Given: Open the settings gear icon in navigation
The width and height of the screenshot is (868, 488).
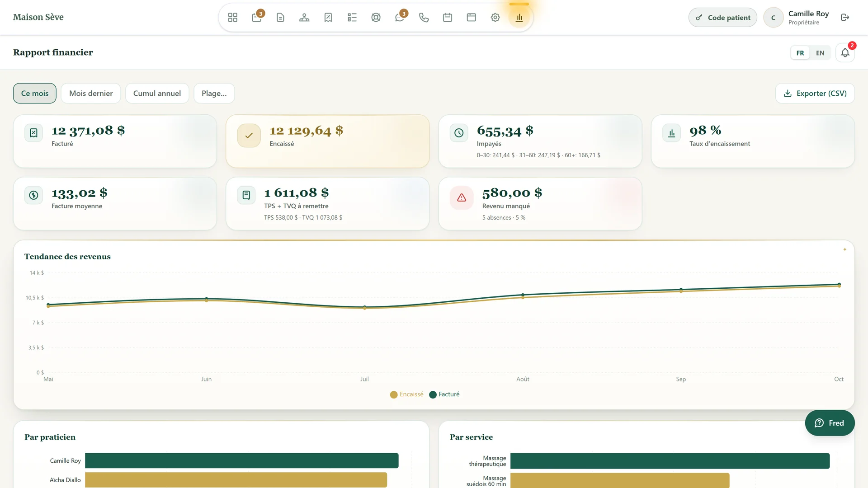Looking at the screenshot, I should click(x=495, y=18).
